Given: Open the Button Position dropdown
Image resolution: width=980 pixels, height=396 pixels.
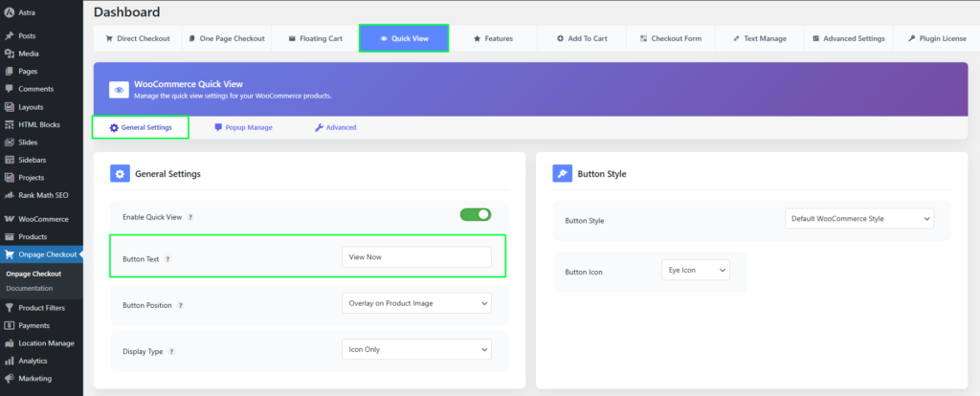Looking at the screenshot, I should click(x=416, y=303).
